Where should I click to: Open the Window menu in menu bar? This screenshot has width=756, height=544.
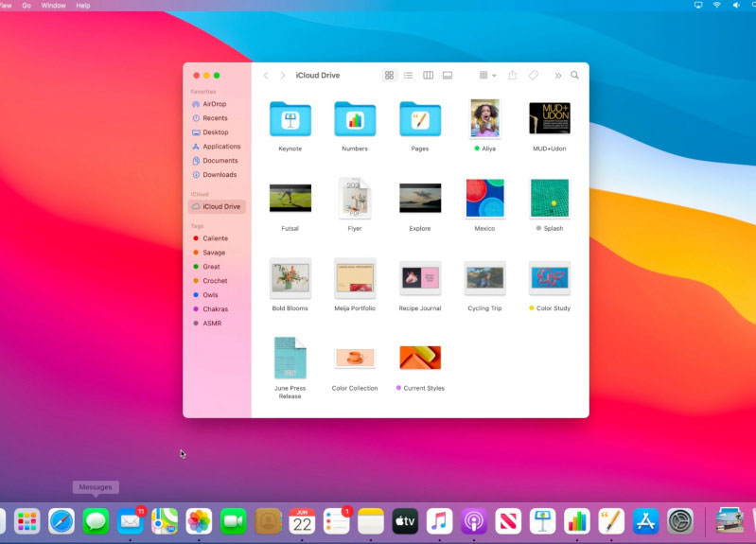pos(53,6)
